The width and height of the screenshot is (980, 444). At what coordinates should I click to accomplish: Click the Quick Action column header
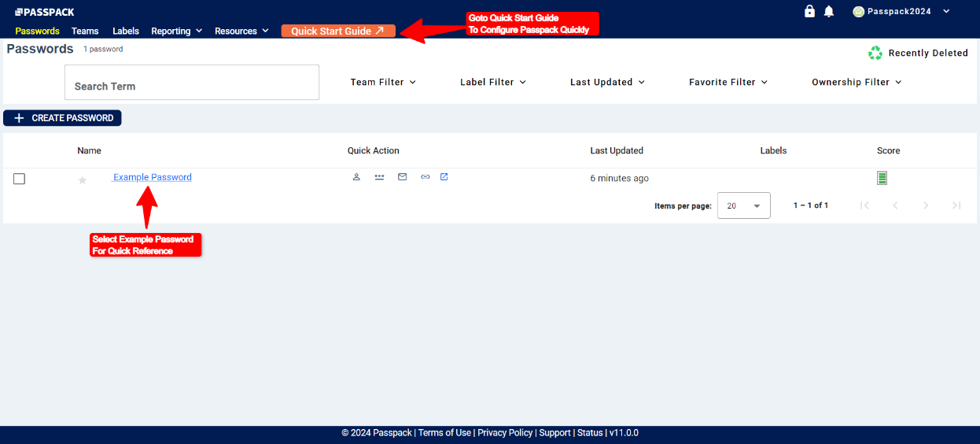pyautogui.click(x=374, y=150)
